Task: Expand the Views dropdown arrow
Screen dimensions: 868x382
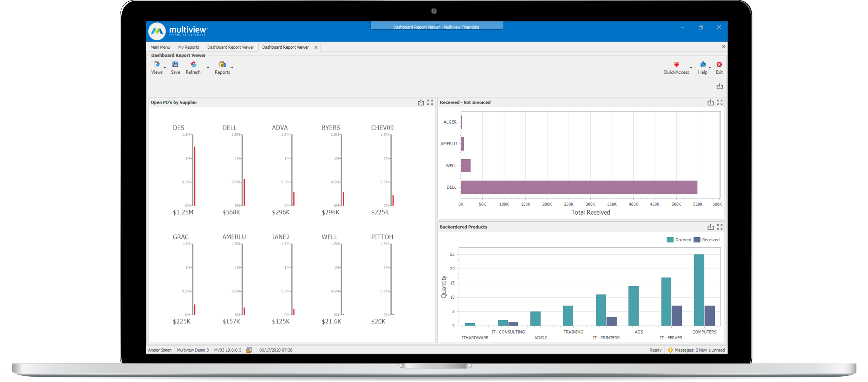Action: 165,68
